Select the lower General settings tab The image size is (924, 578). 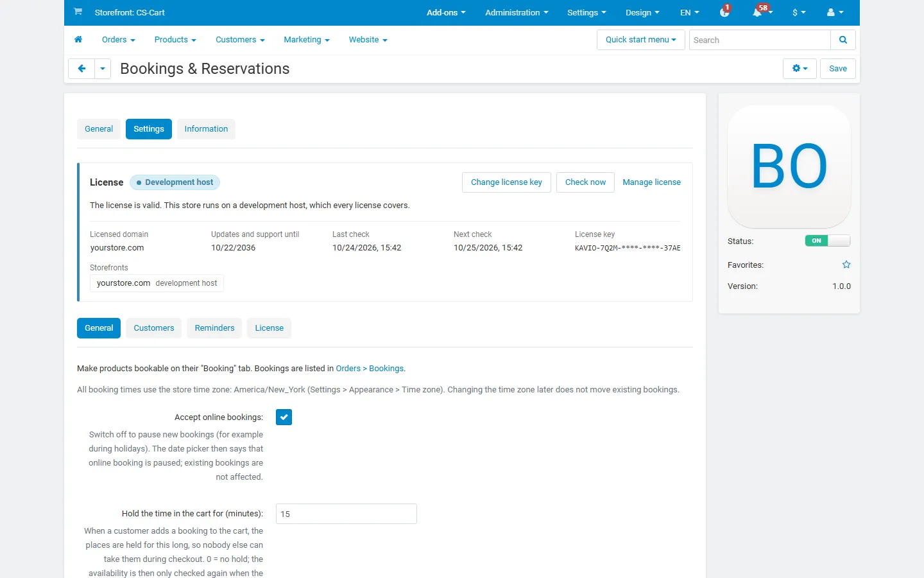pos(99,328)
